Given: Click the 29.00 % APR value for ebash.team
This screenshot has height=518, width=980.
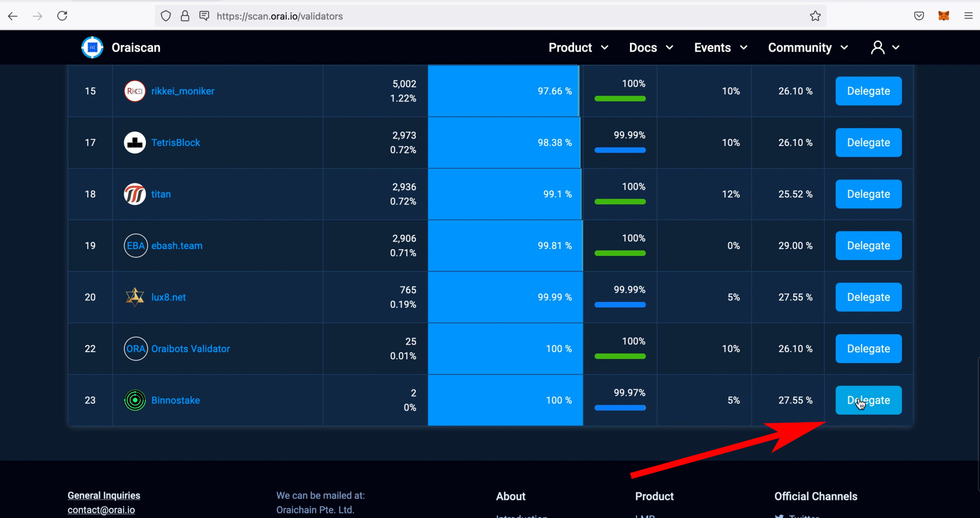Looking at the screenshot, I should point(795,246).
